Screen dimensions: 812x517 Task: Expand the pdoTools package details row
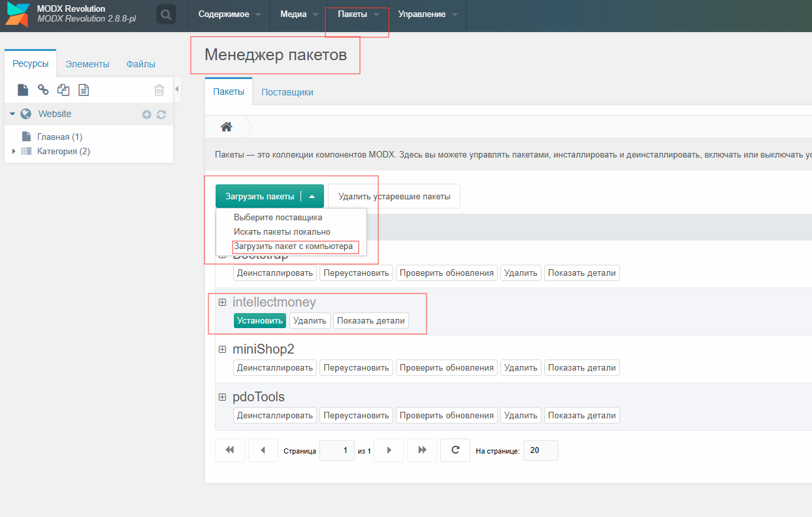222,397
